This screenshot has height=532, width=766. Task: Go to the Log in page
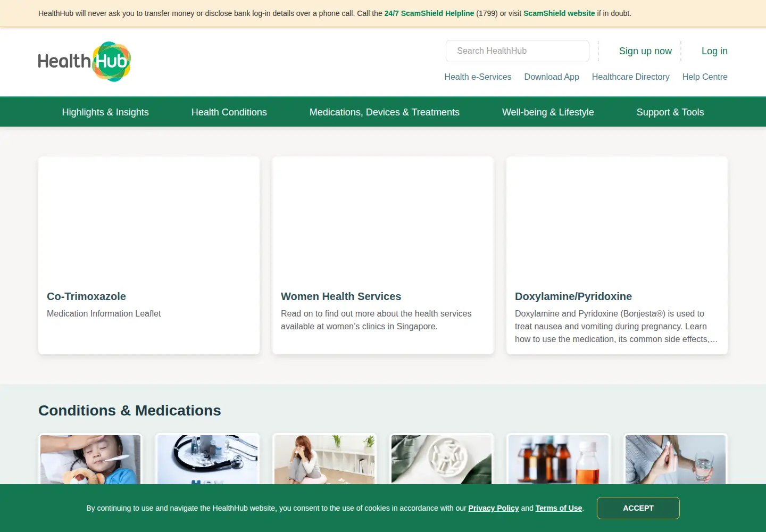(x=714, y=51)
